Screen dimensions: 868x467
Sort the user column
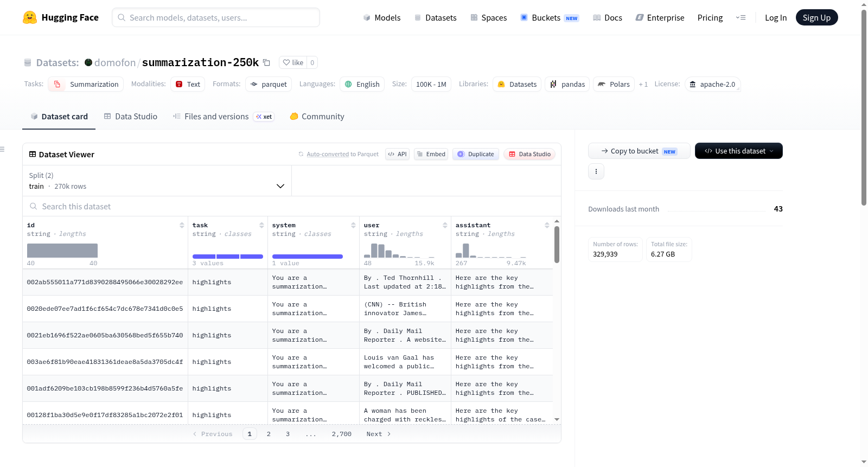pos(445,225)
